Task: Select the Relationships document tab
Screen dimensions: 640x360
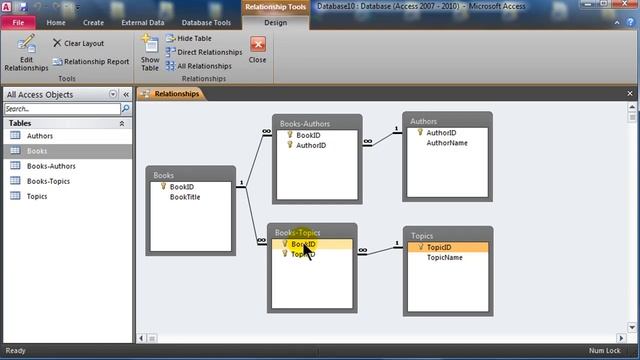Action: point(170,94)
